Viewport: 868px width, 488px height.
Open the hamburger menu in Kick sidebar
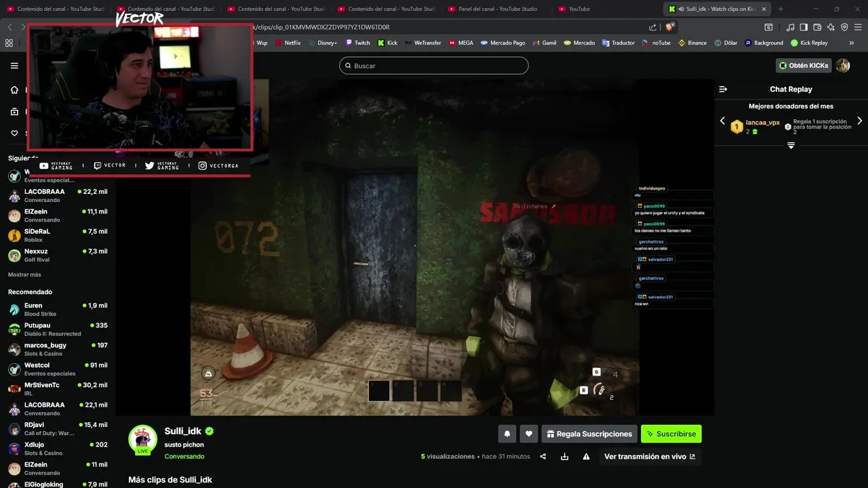point(14,66)
